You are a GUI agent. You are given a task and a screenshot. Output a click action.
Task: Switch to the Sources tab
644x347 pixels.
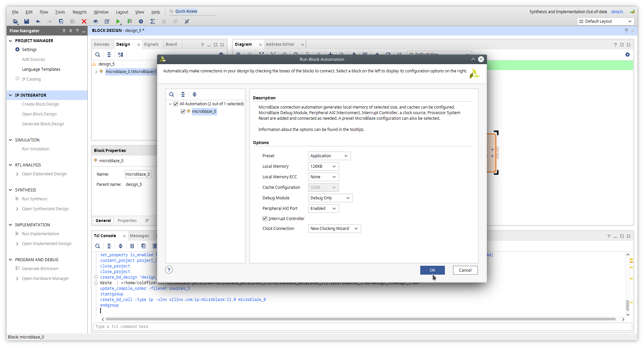[x=102, y=44]
